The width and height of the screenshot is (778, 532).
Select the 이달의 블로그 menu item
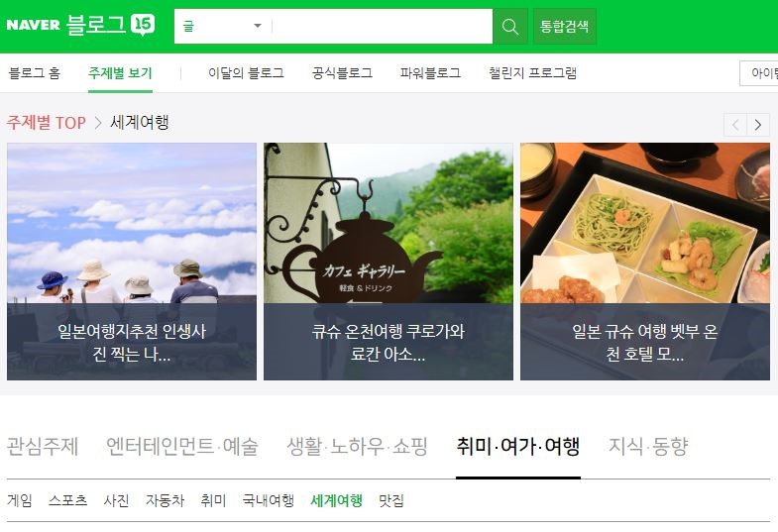coord(246,73)
